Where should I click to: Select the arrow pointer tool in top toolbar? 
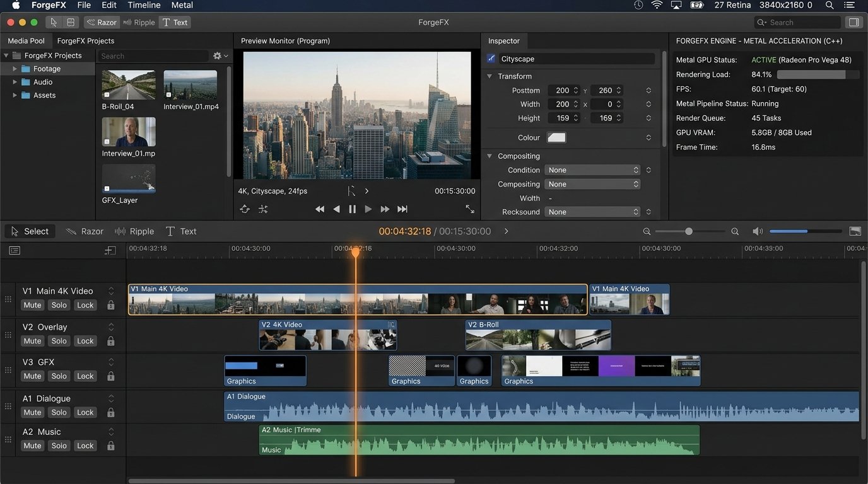[x=54, y=22]
